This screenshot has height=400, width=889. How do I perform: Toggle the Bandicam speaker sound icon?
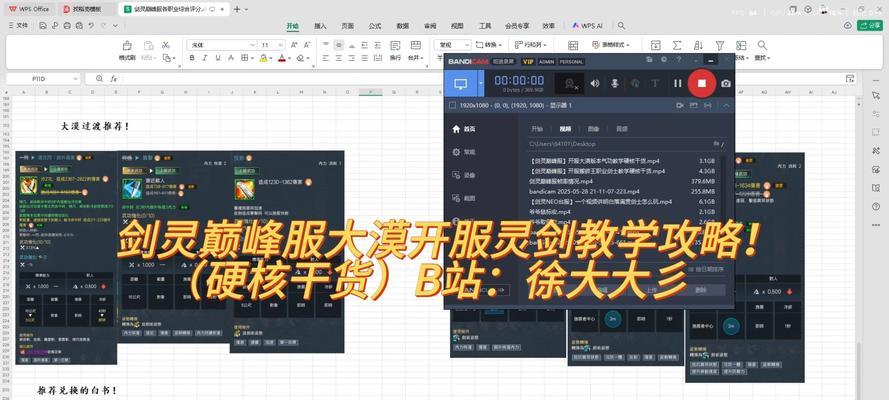[x=594, y=83]
